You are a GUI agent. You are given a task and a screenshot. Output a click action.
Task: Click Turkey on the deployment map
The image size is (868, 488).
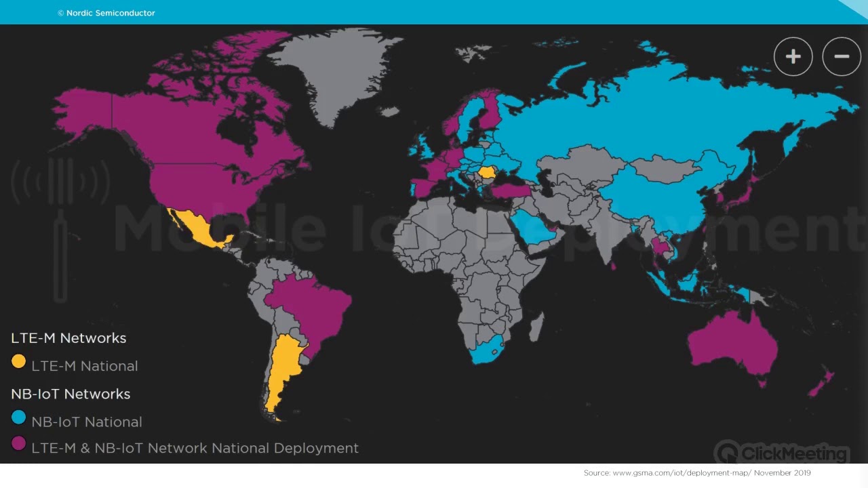511,190
